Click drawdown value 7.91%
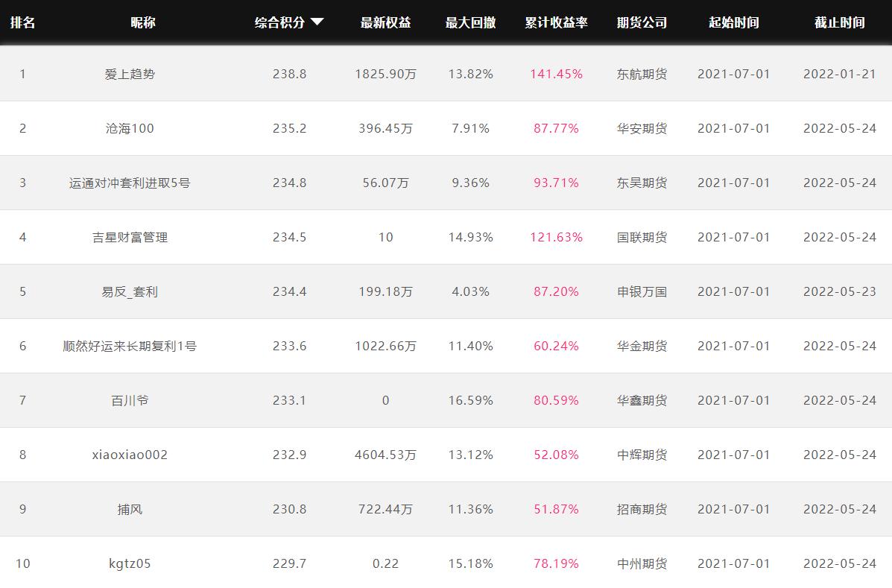The width and height of the screenshot is (892, 588). point(470,128)
